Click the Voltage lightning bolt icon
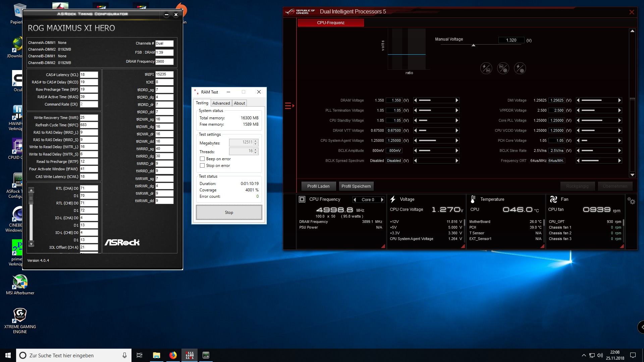Image resolution: width=644 pixels, height=362 pixels. (x=393, y=199)
